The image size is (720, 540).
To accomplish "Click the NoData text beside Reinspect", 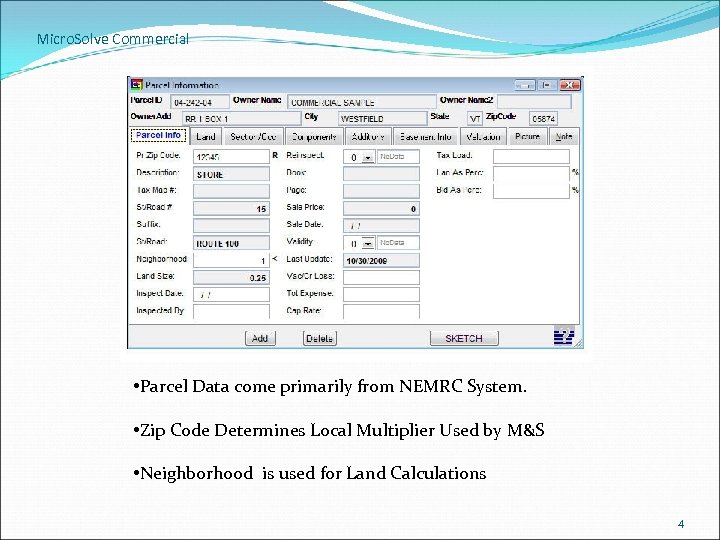I will 392,156.
